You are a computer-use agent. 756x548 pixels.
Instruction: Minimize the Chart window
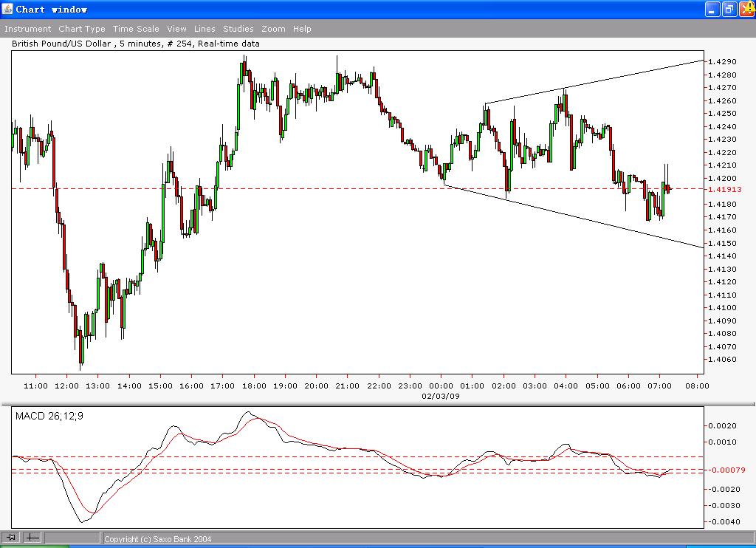pyautogui.click(x=712, y=9)
